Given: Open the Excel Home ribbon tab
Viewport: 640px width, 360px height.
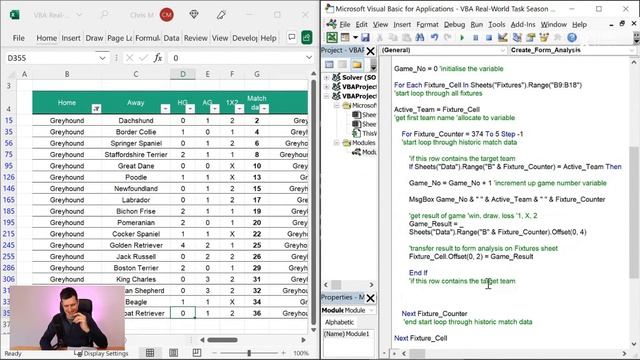Looking at the screenshot, I should pyautogui.click(x=47, y=38).
